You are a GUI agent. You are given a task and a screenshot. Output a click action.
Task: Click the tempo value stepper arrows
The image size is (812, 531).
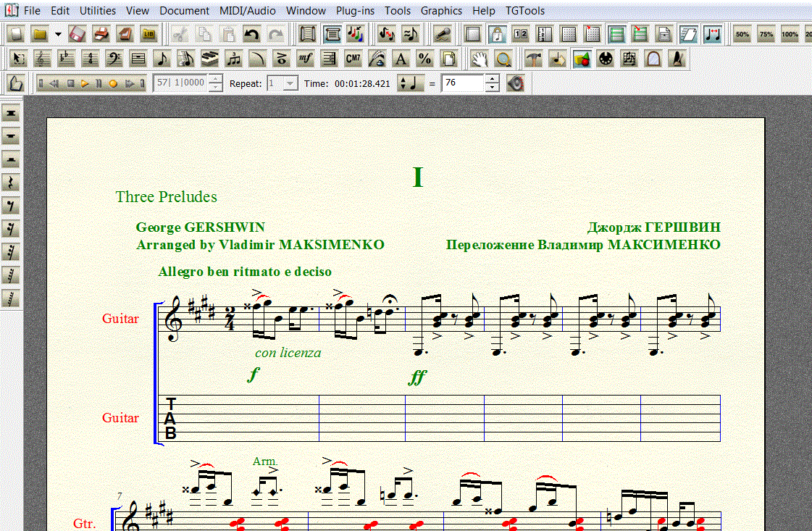(493, 83)
